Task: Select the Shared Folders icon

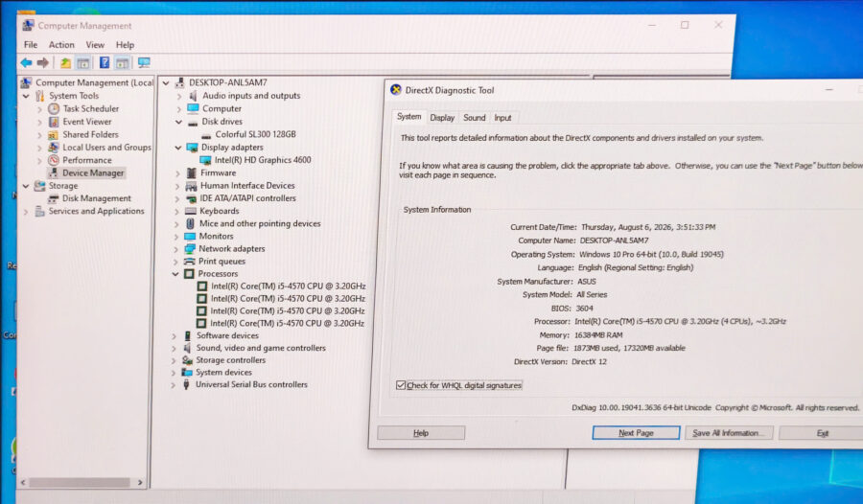Action: 53,134
